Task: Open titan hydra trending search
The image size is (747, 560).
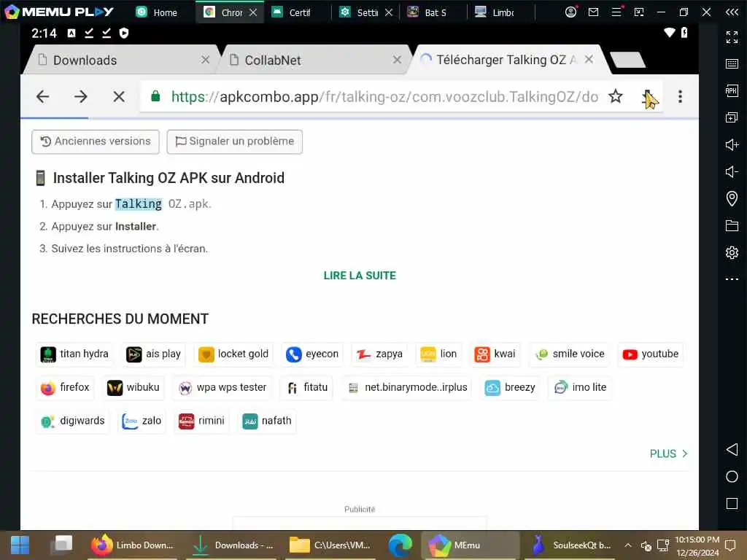Action: coord(74,354)
